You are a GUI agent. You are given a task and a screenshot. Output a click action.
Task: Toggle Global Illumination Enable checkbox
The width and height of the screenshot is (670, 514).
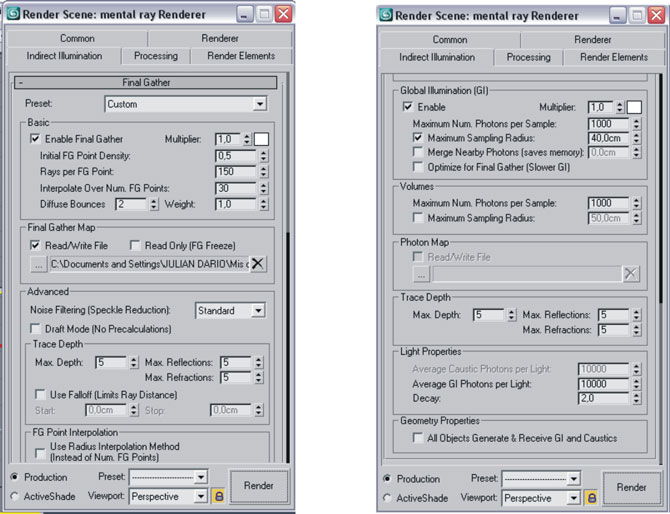point(408,106)
